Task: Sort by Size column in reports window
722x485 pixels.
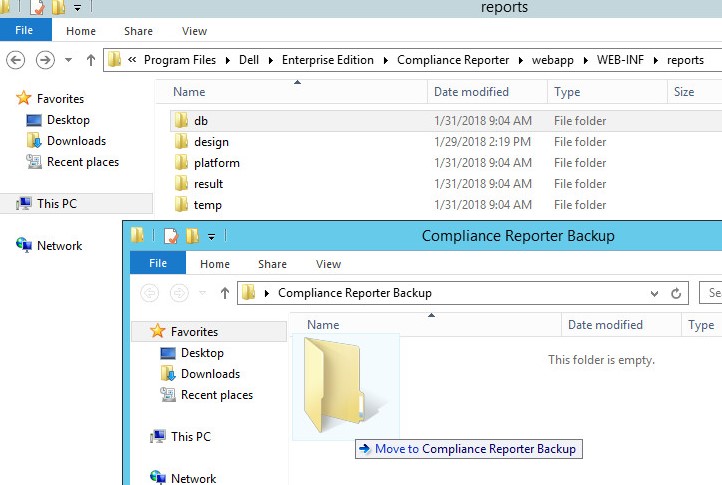Action: (x=694, y=92)
